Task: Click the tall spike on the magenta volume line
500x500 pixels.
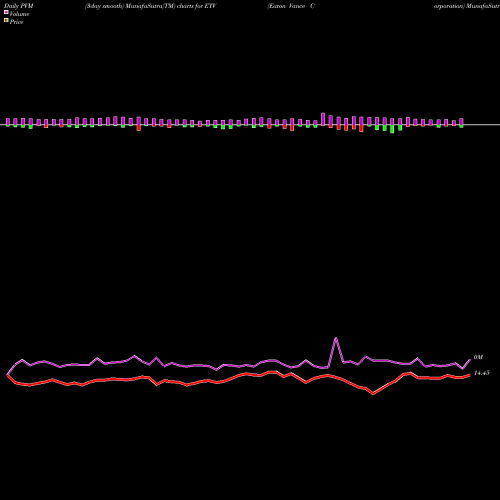Action: point(336,339)
